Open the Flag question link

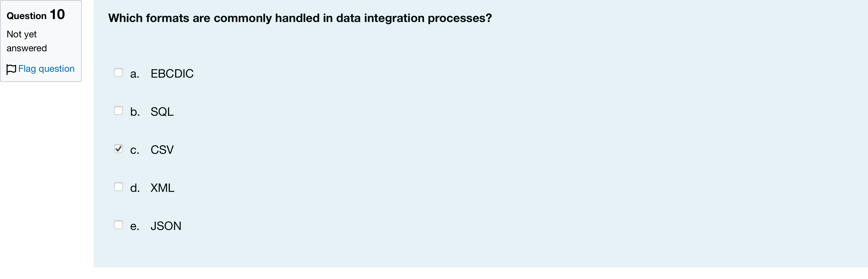[46, 69]
